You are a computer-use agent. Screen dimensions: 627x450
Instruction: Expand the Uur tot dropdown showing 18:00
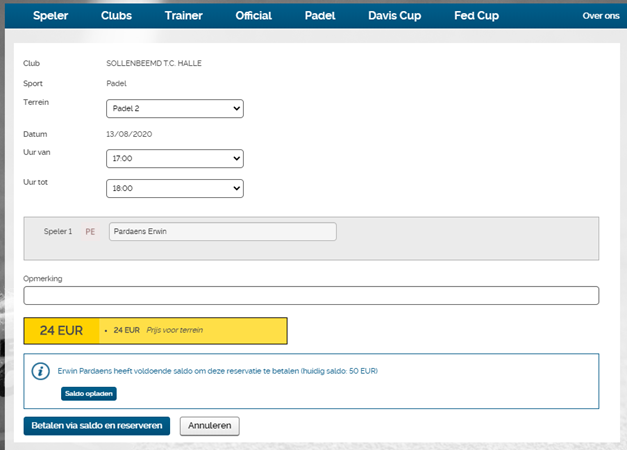pyautogui.click(x=174, y=188)
